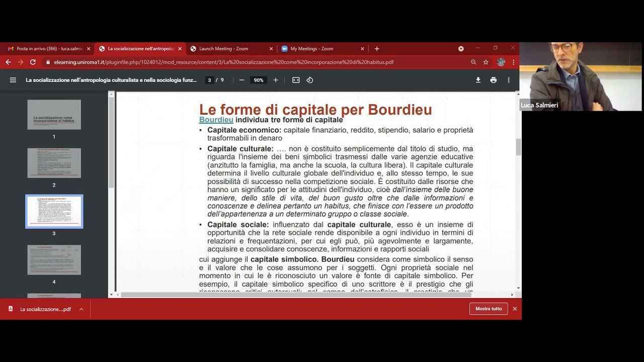Switch to My Meetings - Zoom tab
The height and width of the screenshot is (362, 644).
pos(323,49)
